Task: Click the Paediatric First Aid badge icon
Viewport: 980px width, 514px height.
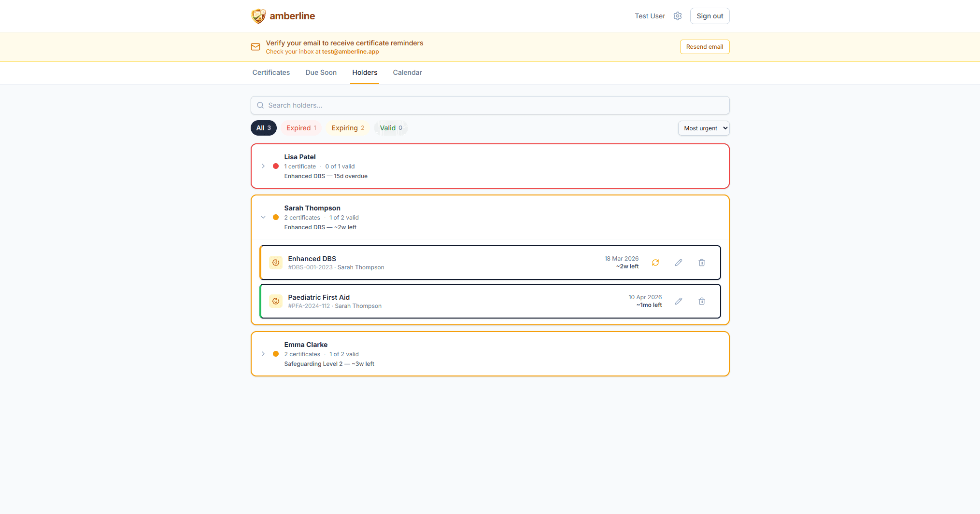Action: 276,301
